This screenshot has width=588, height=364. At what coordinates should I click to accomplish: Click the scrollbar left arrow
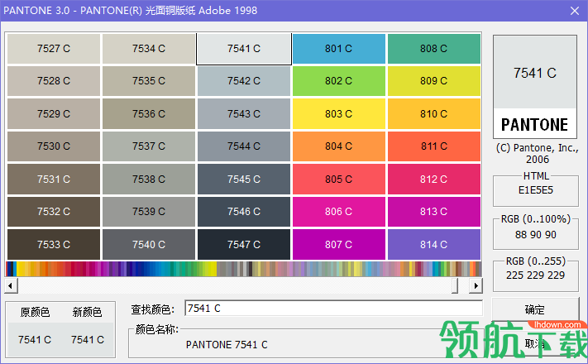click(x=10, y=286)
